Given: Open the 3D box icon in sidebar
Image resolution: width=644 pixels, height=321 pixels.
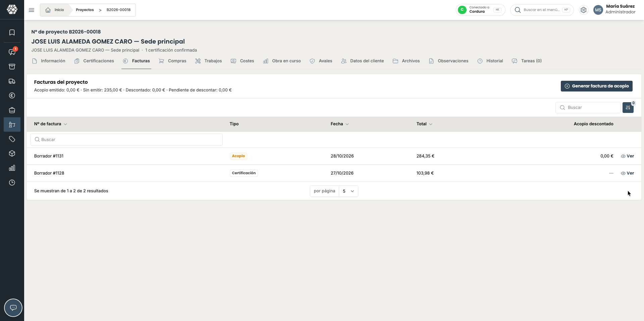Looking at the screenshot, I should [x=12, y=153].
